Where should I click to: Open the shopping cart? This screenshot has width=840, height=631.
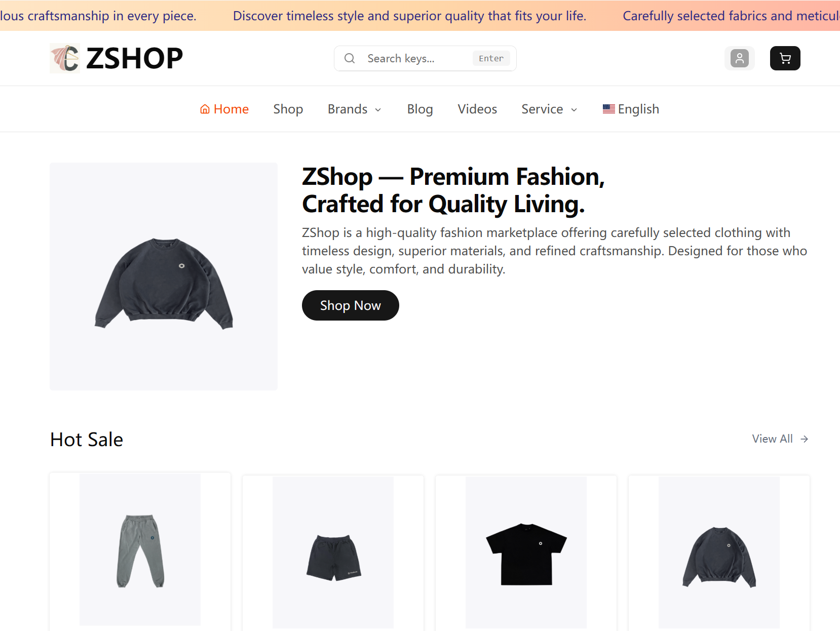tap(785, 58)
